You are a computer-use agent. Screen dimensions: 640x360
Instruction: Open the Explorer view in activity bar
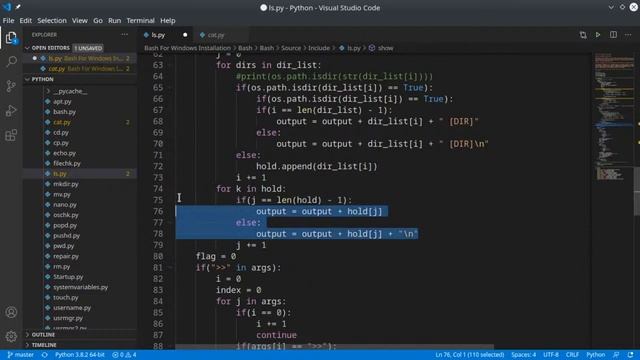click(11, 38)
